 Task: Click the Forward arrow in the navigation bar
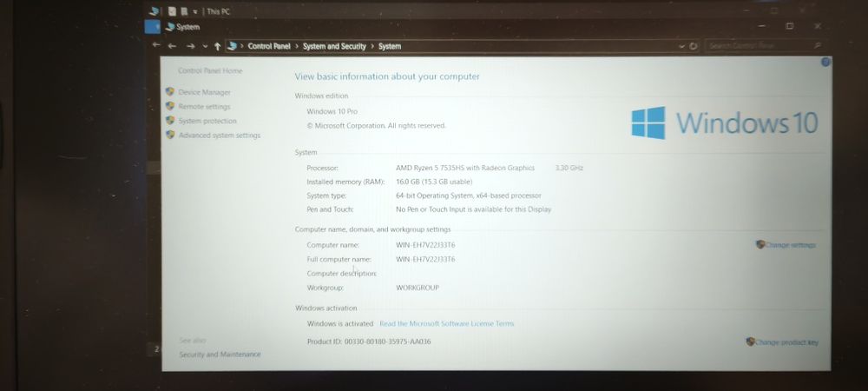[190, 47]
